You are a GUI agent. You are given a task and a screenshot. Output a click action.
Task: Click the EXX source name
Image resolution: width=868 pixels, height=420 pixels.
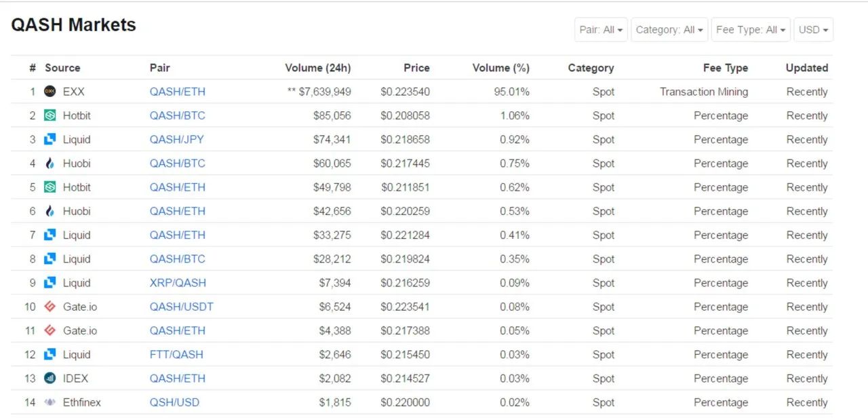[74, 92]
